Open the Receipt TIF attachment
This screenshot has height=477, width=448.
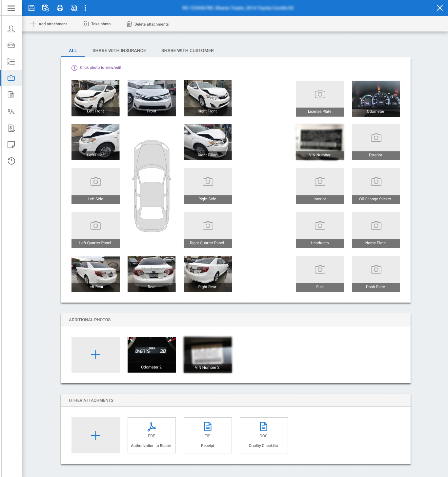(208, 435)
